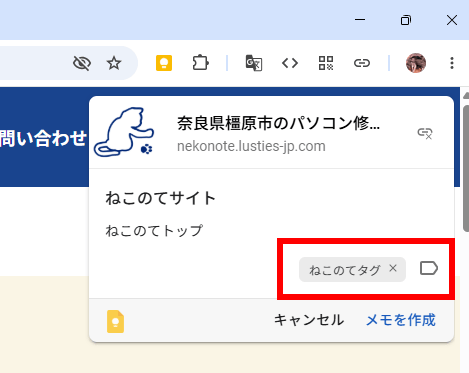Open the Chrome three-dot menu

pos(452,63)
